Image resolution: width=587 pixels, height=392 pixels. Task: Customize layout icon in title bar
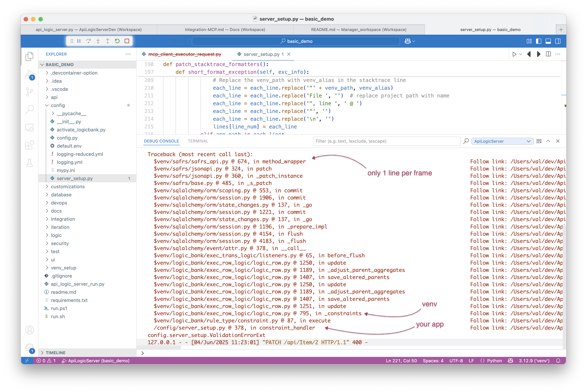(x=529, y=41)
